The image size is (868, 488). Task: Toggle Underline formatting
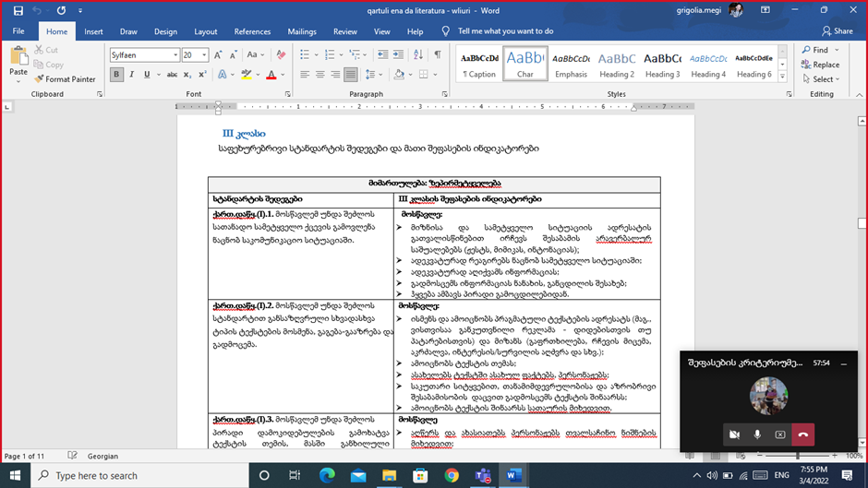click(x=147, y=74)
